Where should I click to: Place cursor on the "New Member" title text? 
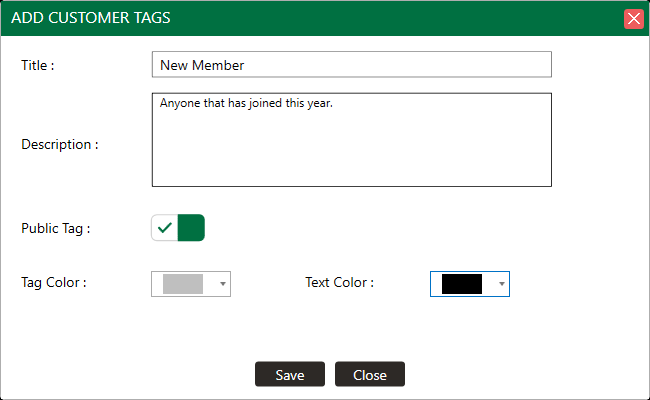coord(202,65)
